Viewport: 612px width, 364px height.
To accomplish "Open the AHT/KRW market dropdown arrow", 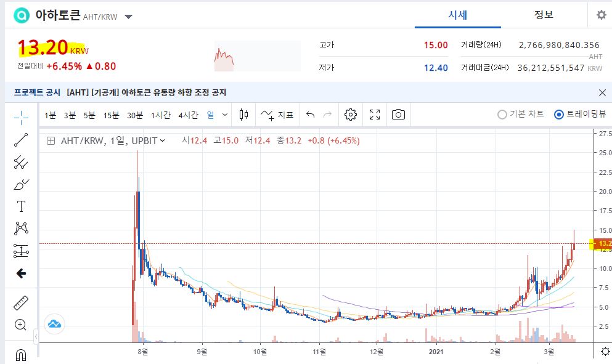I will pos(128,17).
